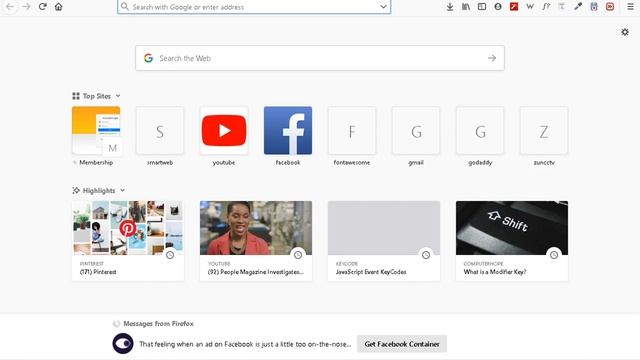The width and height of the screenshot is (640, 360).
Task: Click the JavaScript Event KeyCodes title text
Action: (371, 272)
